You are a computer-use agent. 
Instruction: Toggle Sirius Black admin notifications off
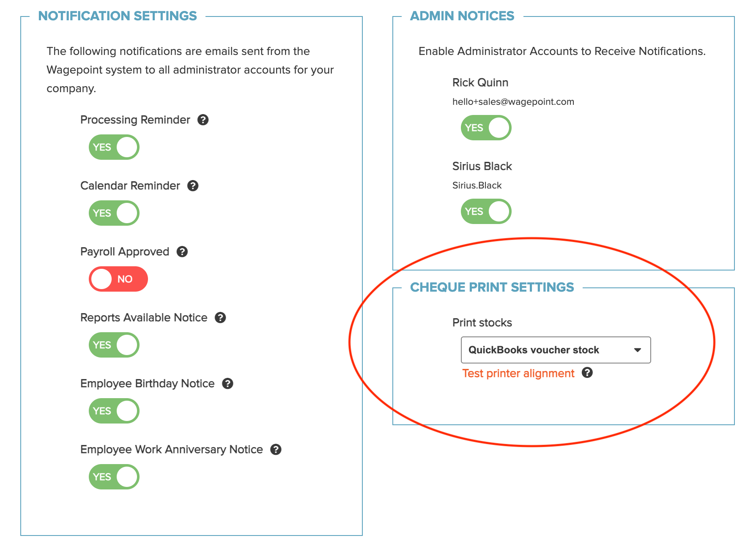click(x=486, y=211)
